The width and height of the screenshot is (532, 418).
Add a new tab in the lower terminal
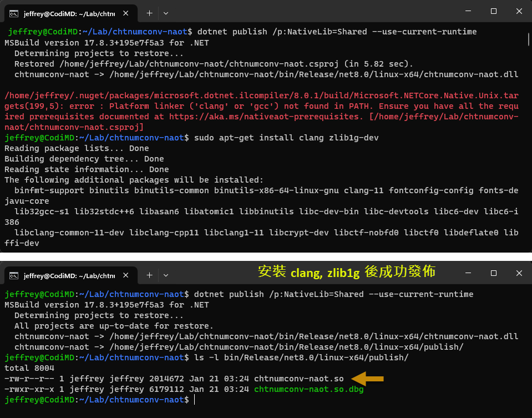(149, 275)
